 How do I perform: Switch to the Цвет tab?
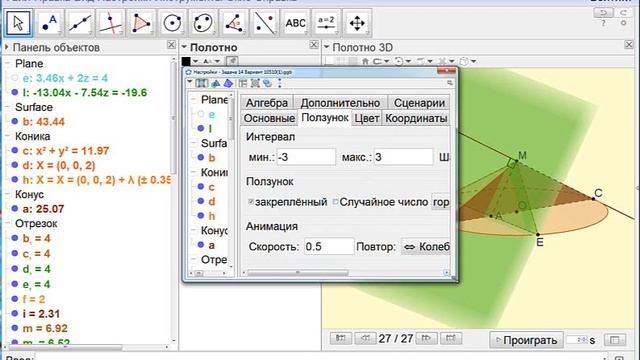click(367, 118)
